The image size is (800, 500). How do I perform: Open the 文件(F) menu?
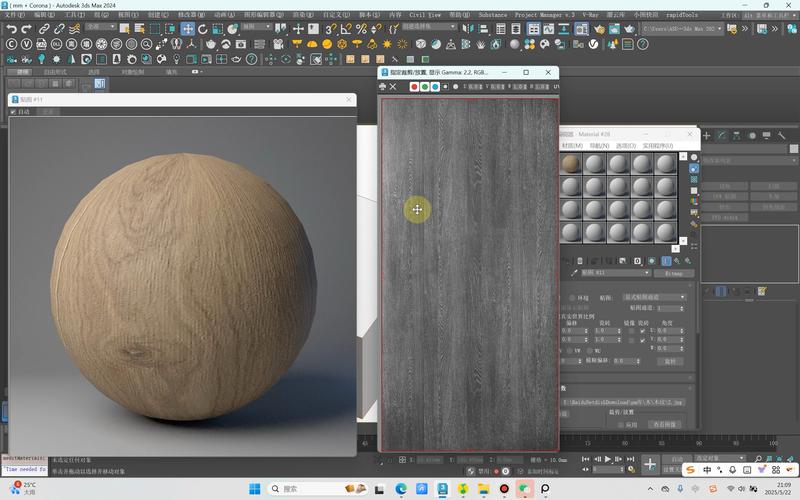[14, 15]
